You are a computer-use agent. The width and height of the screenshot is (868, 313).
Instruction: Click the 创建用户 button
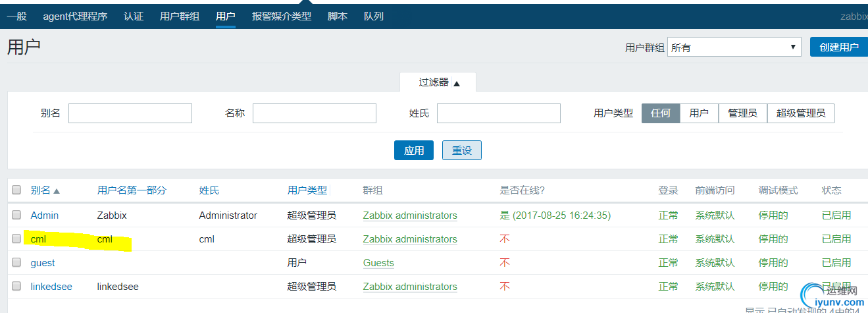click(x=838, y=47)
